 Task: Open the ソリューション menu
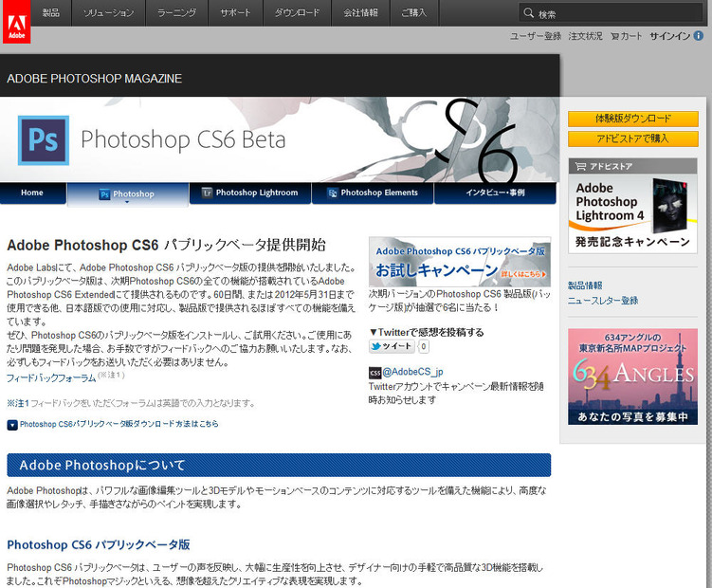(108, 12)
